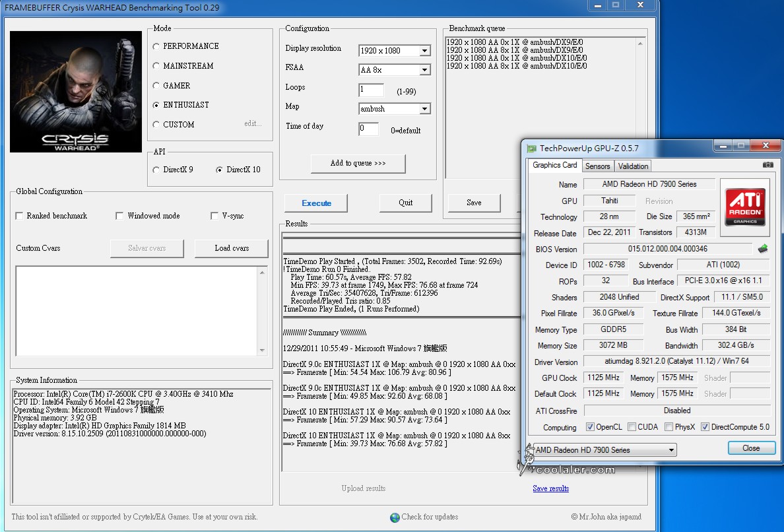Click the BIOS Version value 015.012.000.004.000346
The image size is (784, 532).
(x=667, y=248)
